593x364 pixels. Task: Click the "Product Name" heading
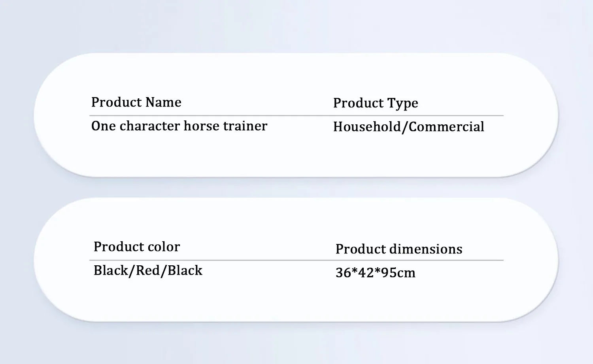click(x=136, y=102)
